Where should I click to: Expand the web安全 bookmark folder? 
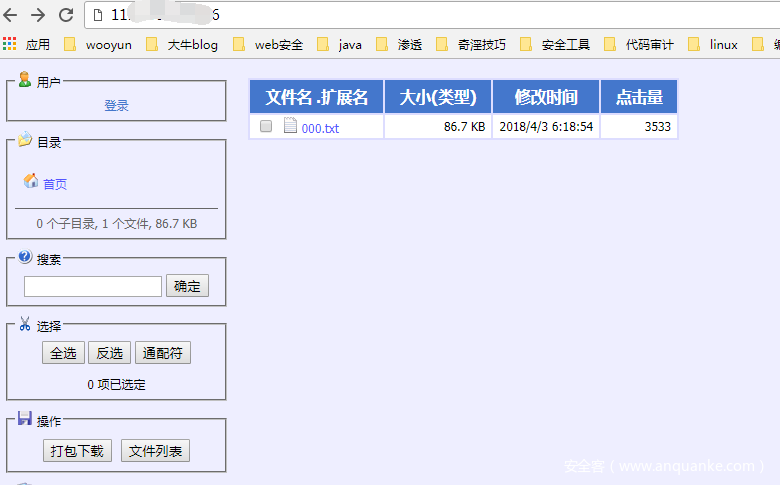click(x=267, y=44)
